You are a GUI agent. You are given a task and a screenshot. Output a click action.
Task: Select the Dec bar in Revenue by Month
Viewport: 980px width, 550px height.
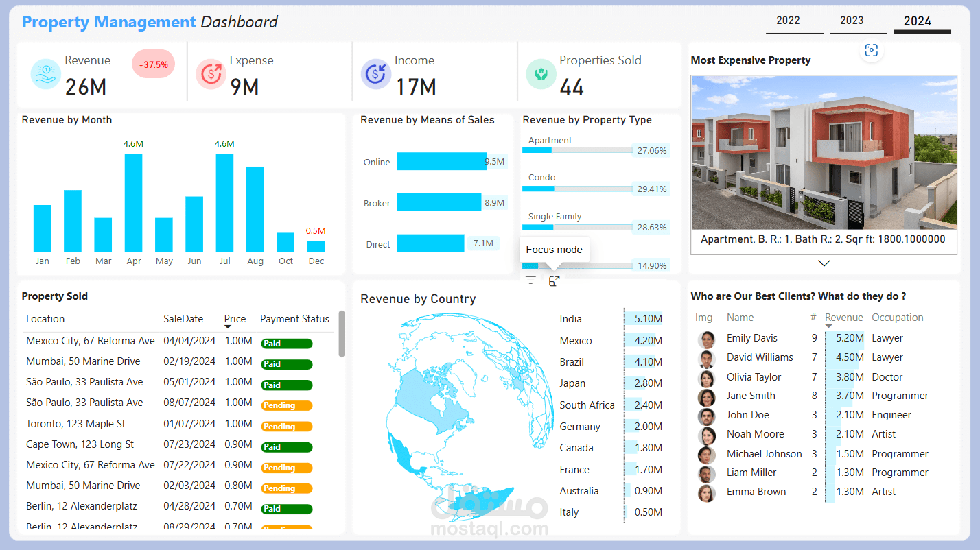pos(316,247)
